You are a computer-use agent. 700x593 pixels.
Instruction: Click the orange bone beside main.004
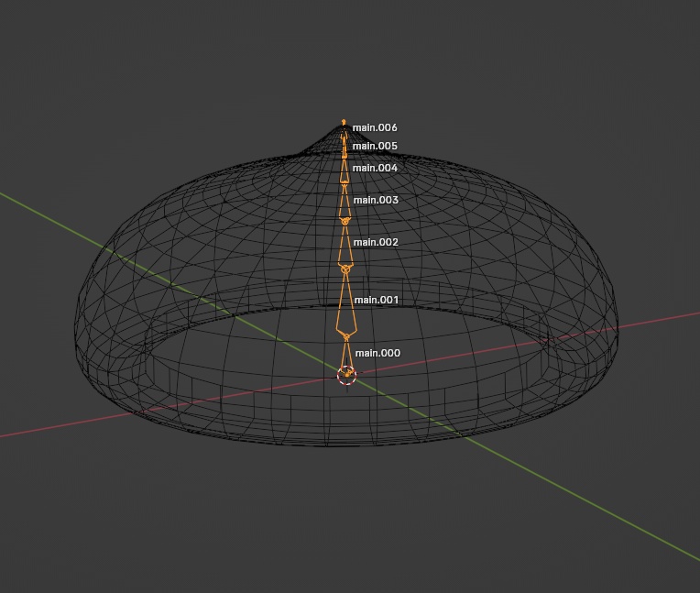click(345, 170)
